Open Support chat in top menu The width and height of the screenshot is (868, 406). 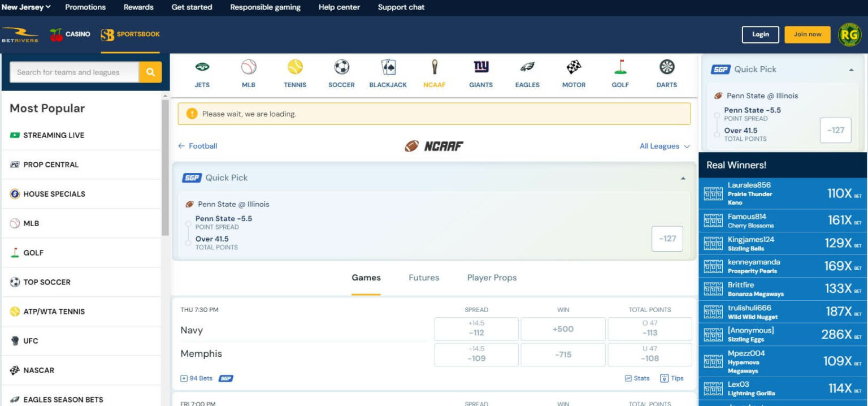point(401,7)
